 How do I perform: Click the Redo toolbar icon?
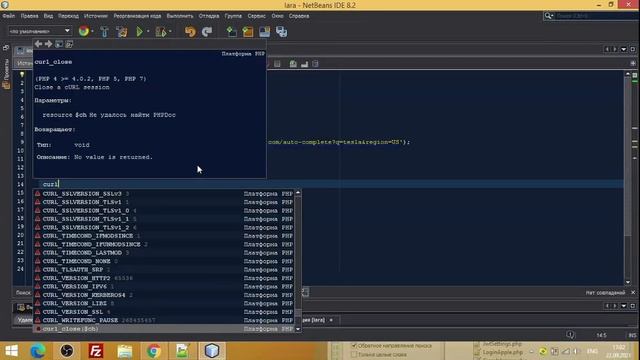[x=207, y=31]
